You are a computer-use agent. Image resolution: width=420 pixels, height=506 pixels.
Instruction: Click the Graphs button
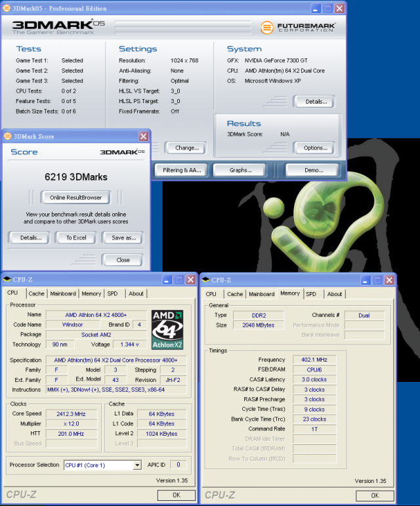pos(240,170)
